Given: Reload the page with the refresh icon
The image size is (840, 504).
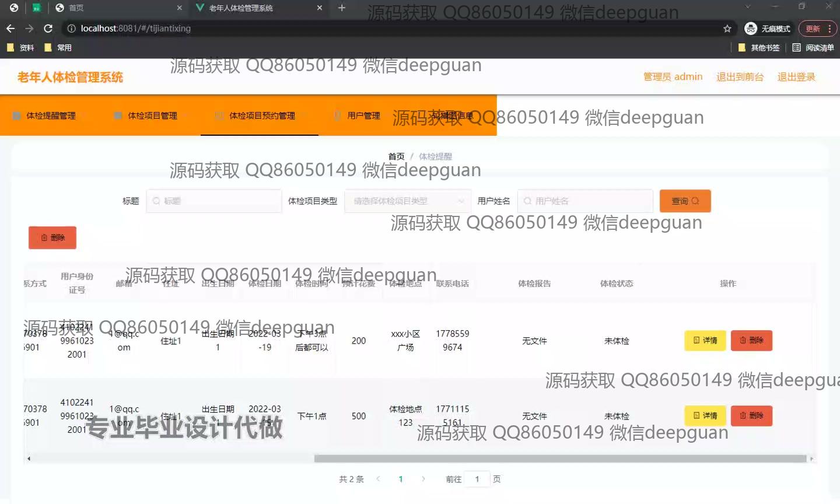Looking at the screenshot, I should tap(48, 29).
